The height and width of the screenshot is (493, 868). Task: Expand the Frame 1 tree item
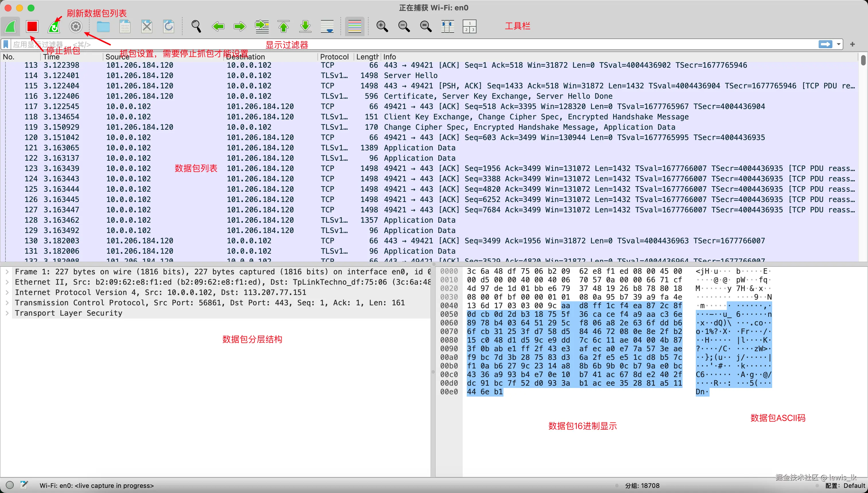7,272
